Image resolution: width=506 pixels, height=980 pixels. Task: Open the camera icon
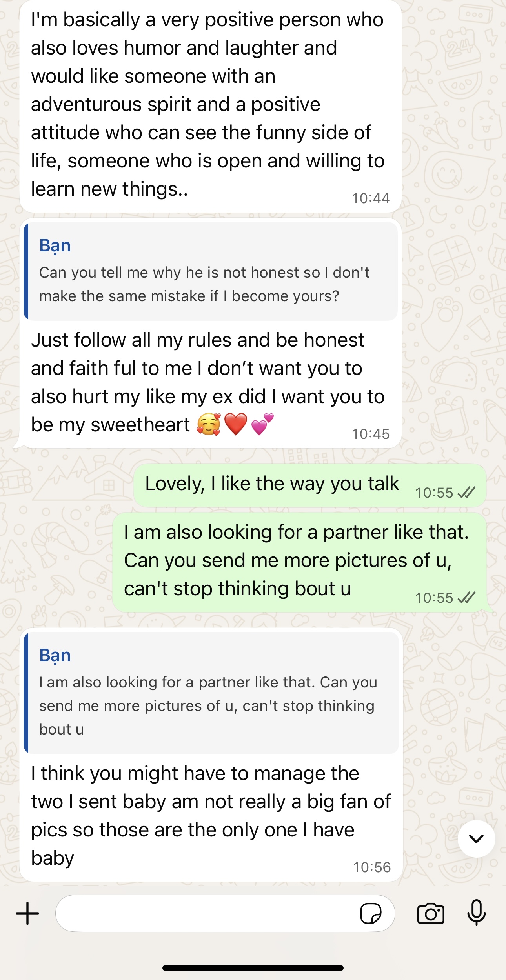(431, 913)
